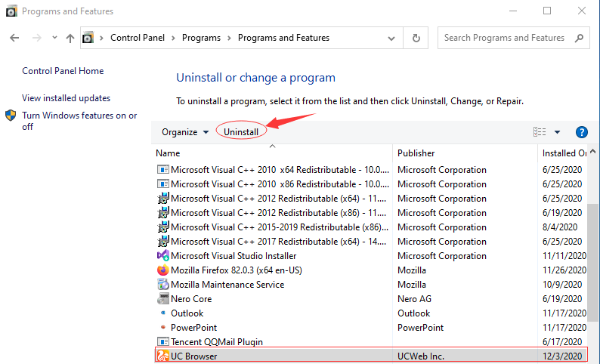This screenshot has height=364, width=600.
Task: Click 11/26/2020 install date cell
Action: coord(564,270)
